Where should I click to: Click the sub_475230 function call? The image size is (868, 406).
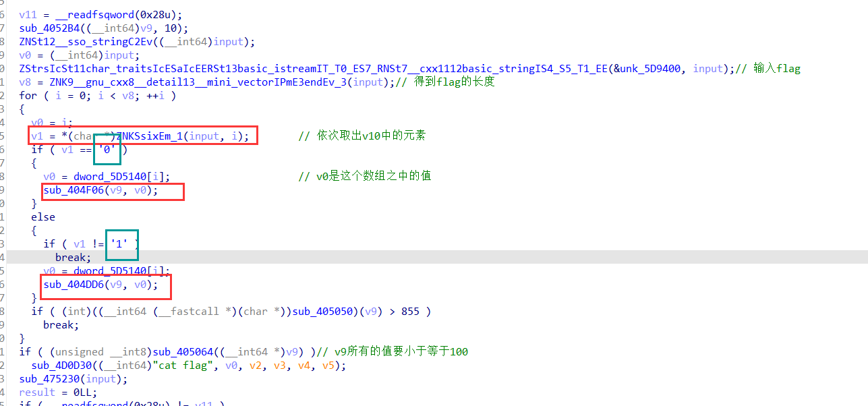48,378
